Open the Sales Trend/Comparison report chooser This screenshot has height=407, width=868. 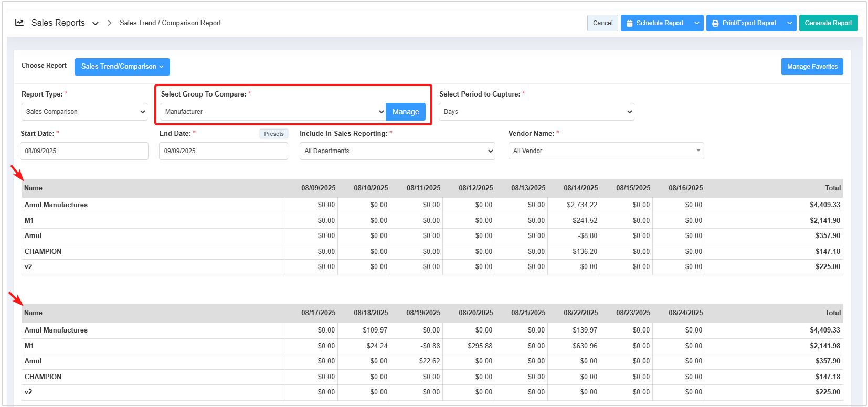122,67
